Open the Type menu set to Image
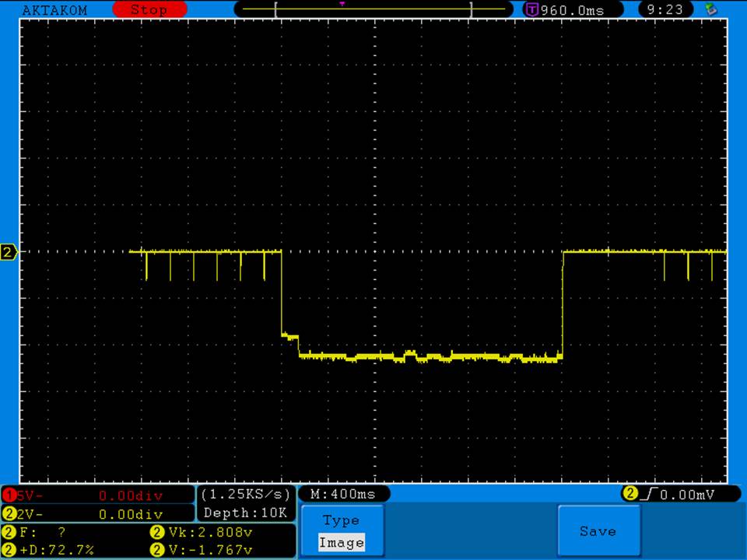The height and width of the screenshot is (560, 747). coord(342,531)
